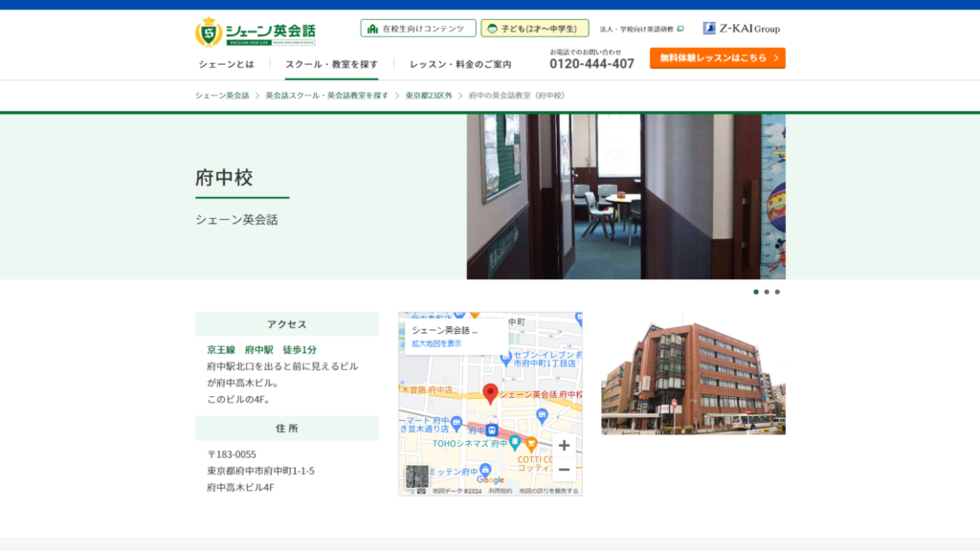Zoom in the map with the plus button

[x=564, y=446]
